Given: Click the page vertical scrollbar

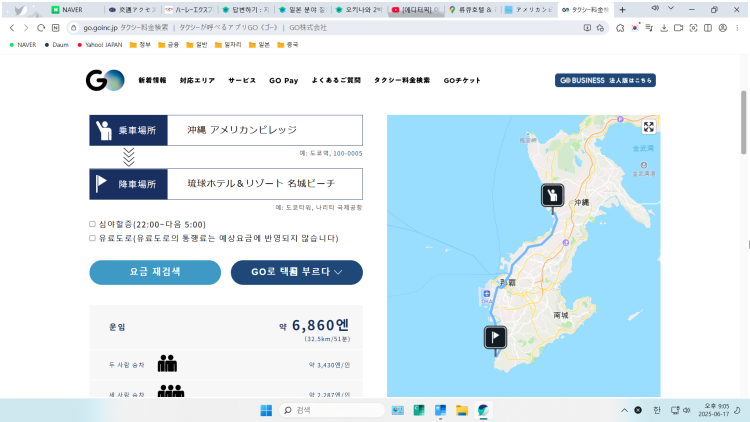Looking at the screenshot, I should [x=743, y=122].
